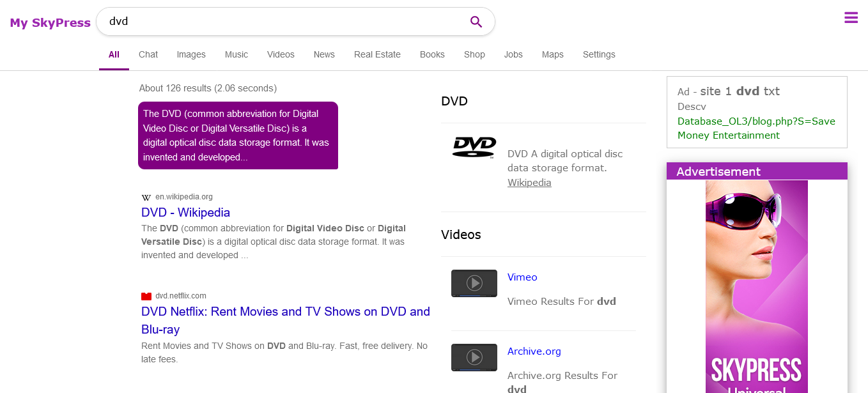Open the Real Estate tab
The width and height of the screenshot is (868, 393).
point(377,54)
